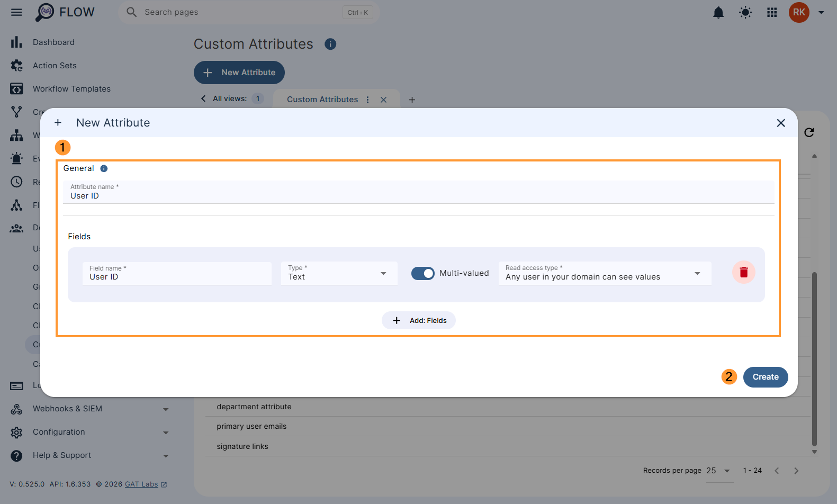Click the New Attribute button
The width and height of the screenshot is (837, 504).
click(x=239, y=73)
